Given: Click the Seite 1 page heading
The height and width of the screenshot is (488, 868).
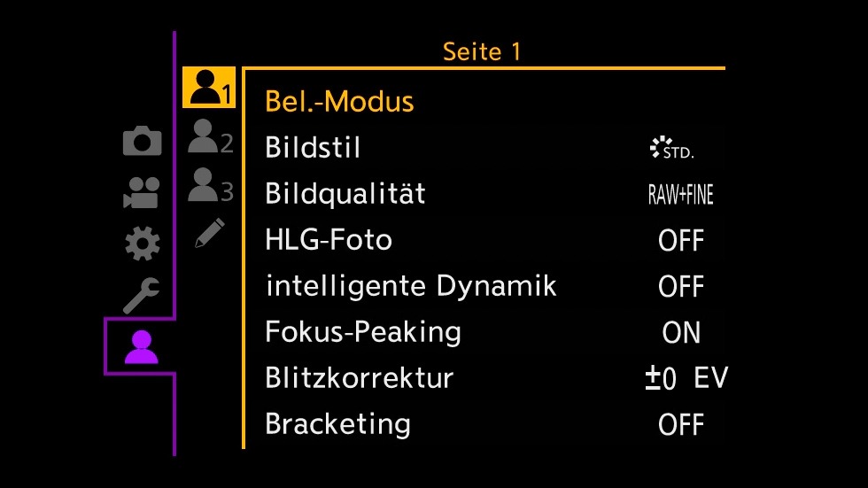Looking at the screenshot, I should click(482, 52).
